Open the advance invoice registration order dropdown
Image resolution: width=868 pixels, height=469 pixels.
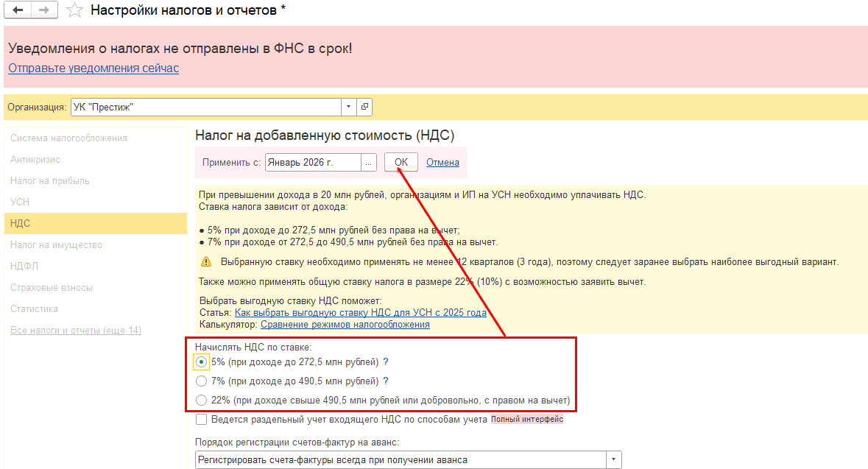click(x=613, y=460)
